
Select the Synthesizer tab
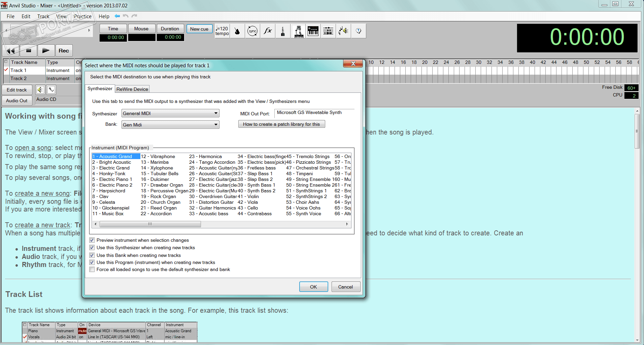[x=100, y=88]
